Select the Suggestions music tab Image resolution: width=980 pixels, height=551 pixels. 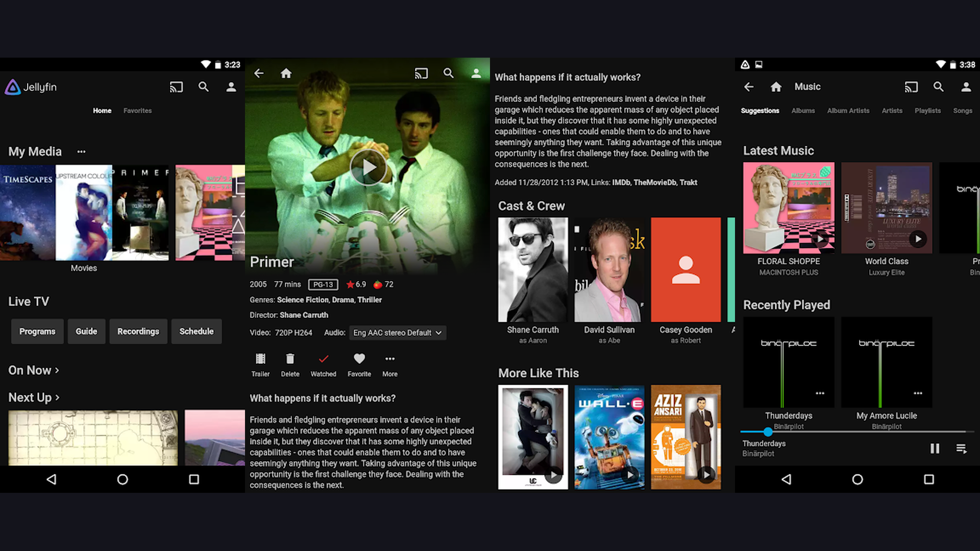760,111
